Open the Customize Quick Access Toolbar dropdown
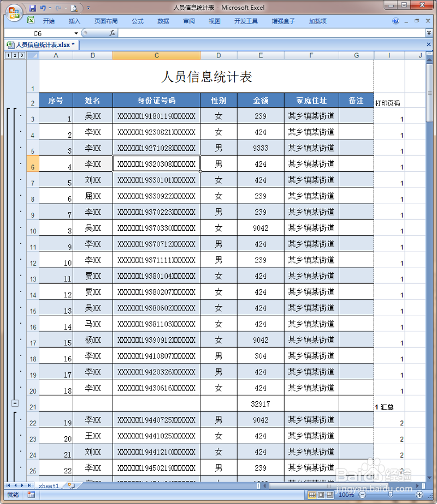The height and width of the screenshot is (504, 437). click(88, 8)
